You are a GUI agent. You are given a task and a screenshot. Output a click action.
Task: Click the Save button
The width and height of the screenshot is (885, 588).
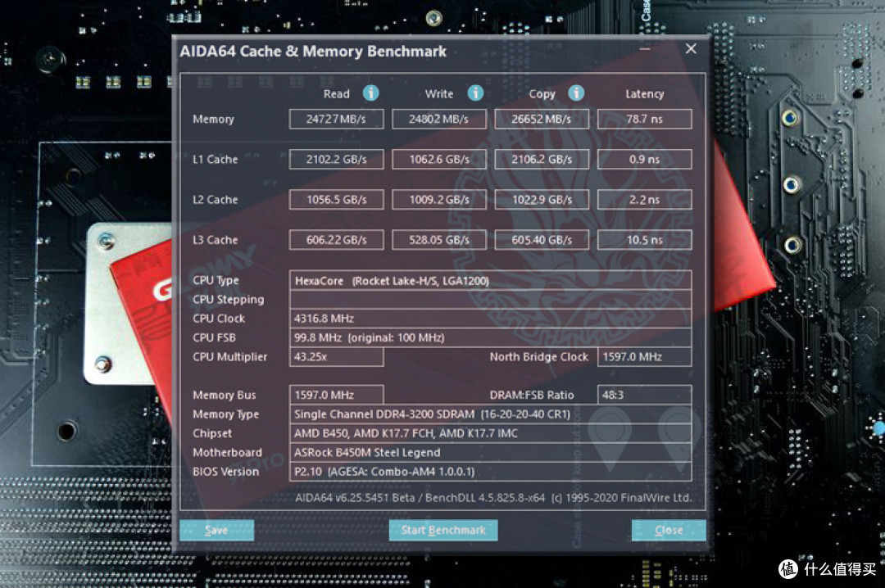click(x=216, y=530)
